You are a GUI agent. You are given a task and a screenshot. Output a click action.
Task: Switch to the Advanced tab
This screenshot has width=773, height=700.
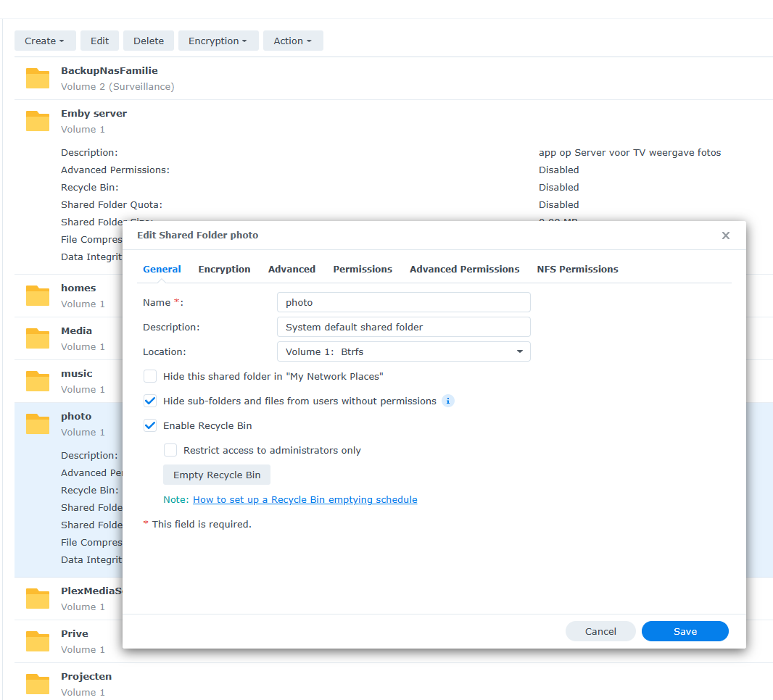(x=292, y=269)
